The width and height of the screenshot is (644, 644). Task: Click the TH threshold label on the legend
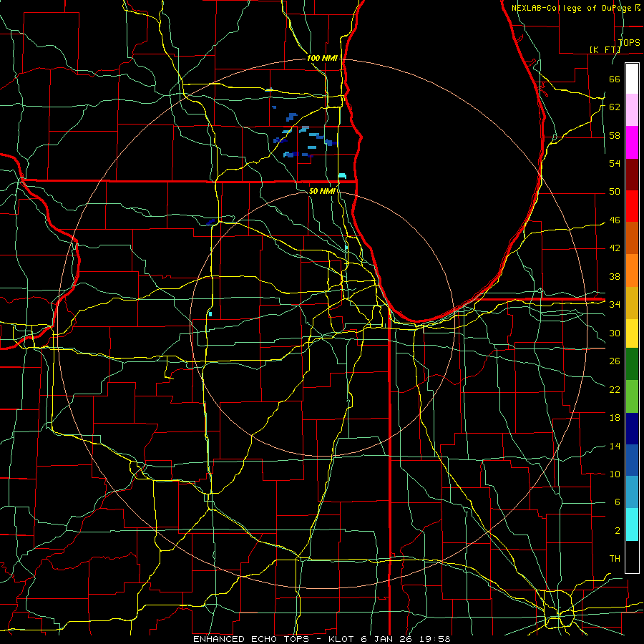click(x=615, y=559)
